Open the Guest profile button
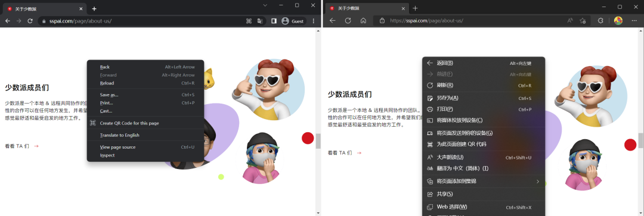 coord(293,21)
